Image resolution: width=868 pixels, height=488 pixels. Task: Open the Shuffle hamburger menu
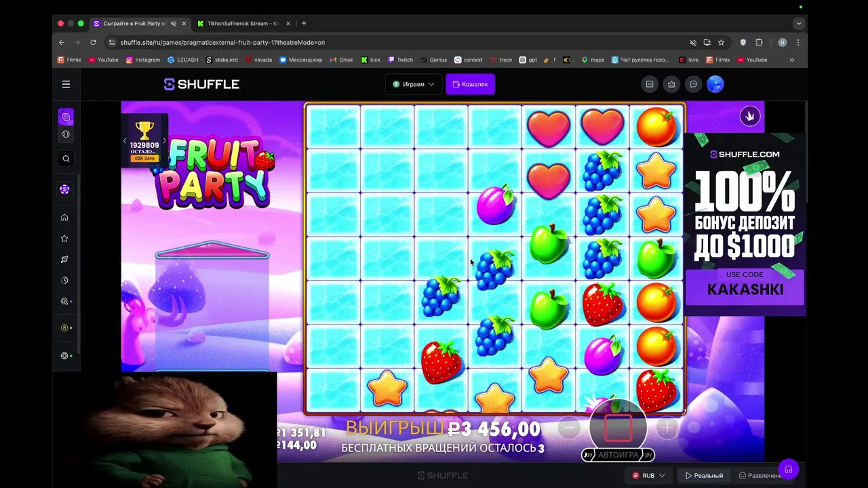[66, 84]
